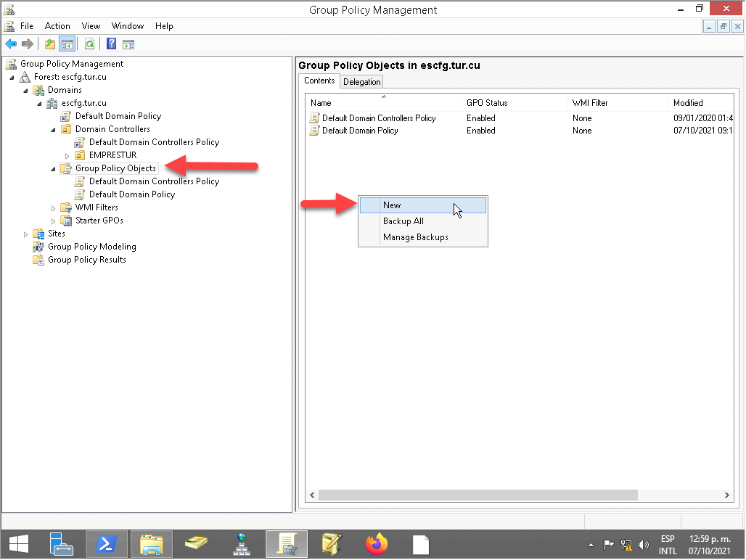
Task: Click the Refresh toolbar icon
Action: [89, 44]
